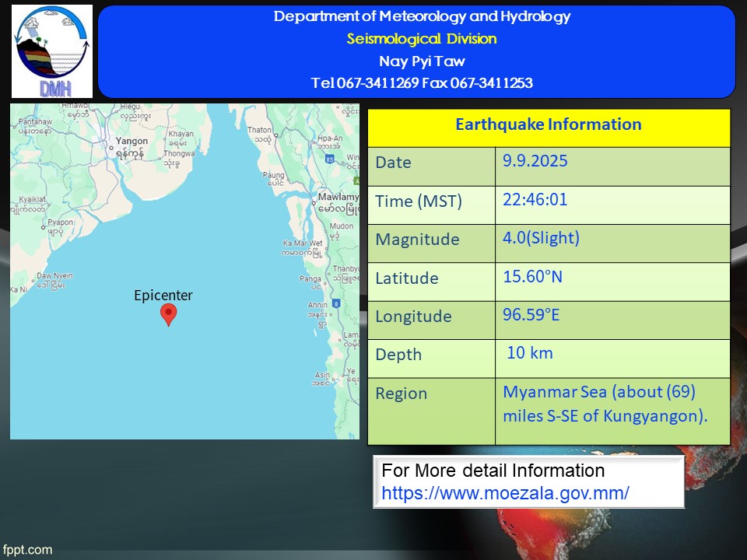
Task: Click the Longitude value 96.59°E
Action: tap(531, 315)
